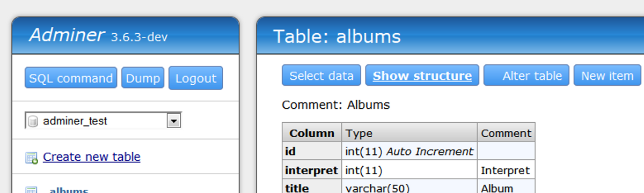This screenshot has width=644, height=193.
Task: Click the database cylinder icon beside adminer_test
Action: tap(33, 121)
